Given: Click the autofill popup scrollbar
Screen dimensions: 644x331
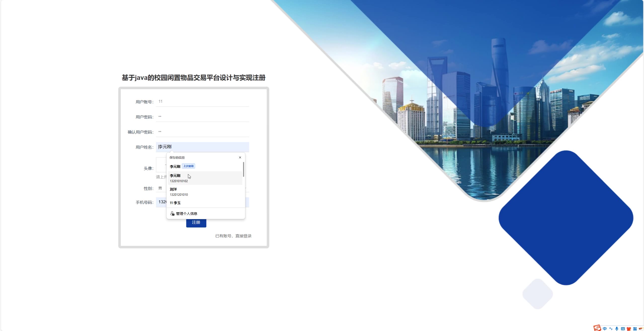Looking at the screenshot, I should 244,169.
